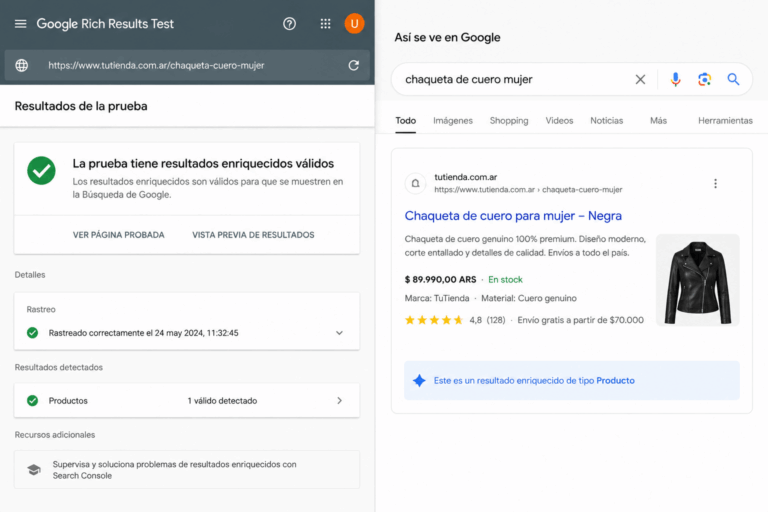Click the tutienda.com.ar site favicon

[415, 183]
